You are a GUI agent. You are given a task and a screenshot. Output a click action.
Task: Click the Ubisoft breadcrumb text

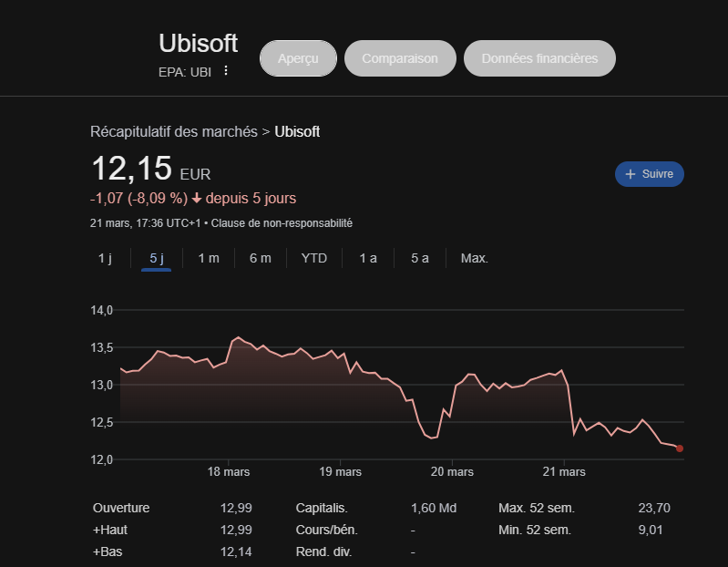coord(297,131)
